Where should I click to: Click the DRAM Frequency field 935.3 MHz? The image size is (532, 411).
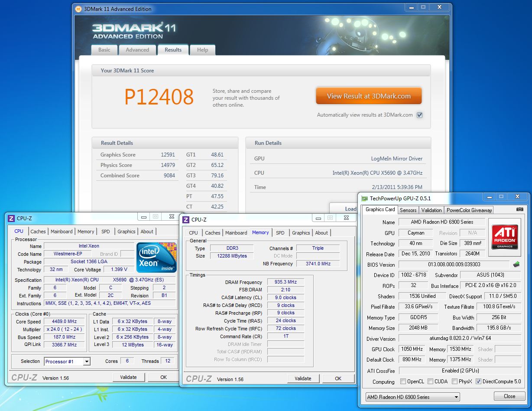point(286,282)
